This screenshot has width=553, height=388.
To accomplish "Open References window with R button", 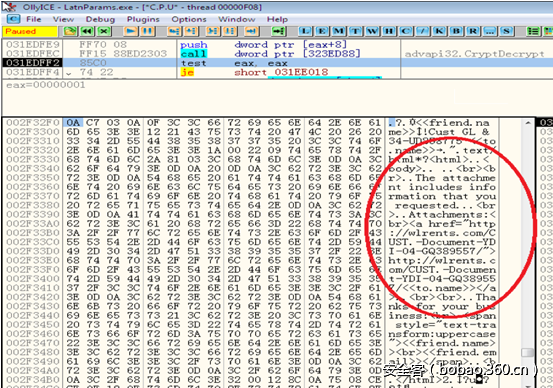I will 473,31.
